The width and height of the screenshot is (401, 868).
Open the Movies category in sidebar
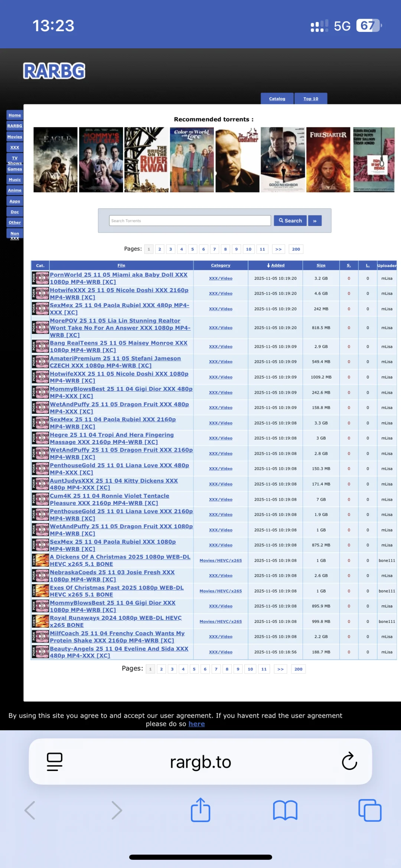(15, 137)
